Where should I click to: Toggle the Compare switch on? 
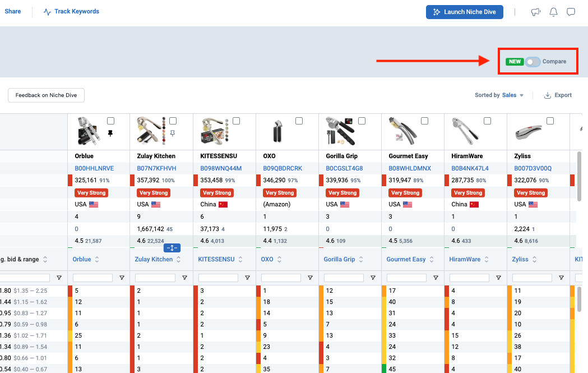(532, 62)
